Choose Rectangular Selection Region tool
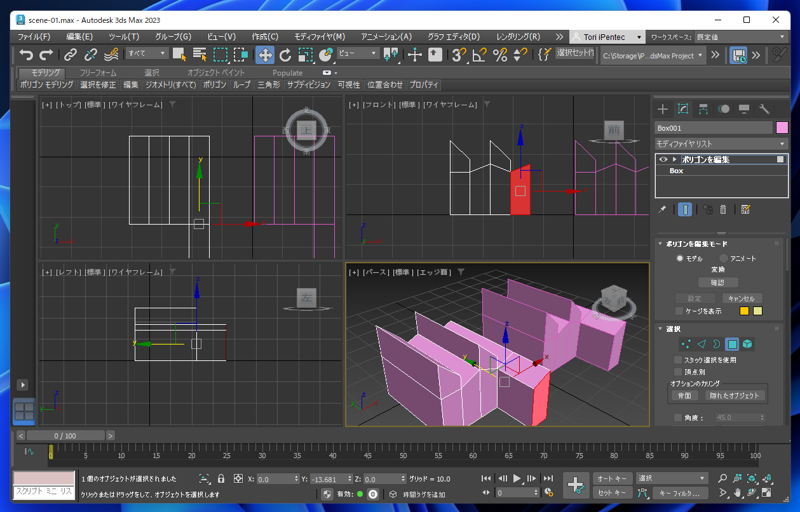The image size is (800, 512). point(220,55)
